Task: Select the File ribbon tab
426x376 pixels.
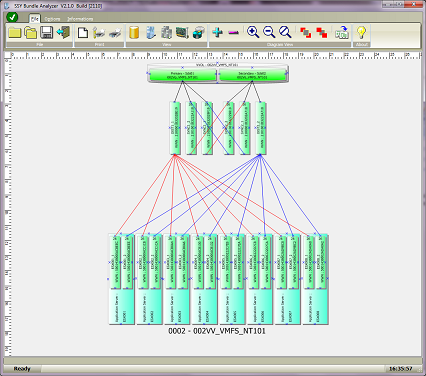Action: click(35, 19)
